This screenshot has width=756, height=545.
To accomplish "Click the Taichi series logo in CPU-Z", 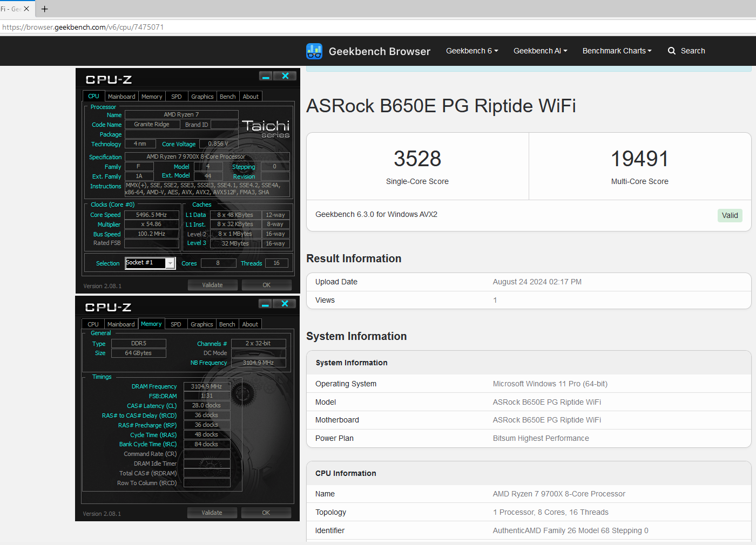I will click(x=266, y=128).
